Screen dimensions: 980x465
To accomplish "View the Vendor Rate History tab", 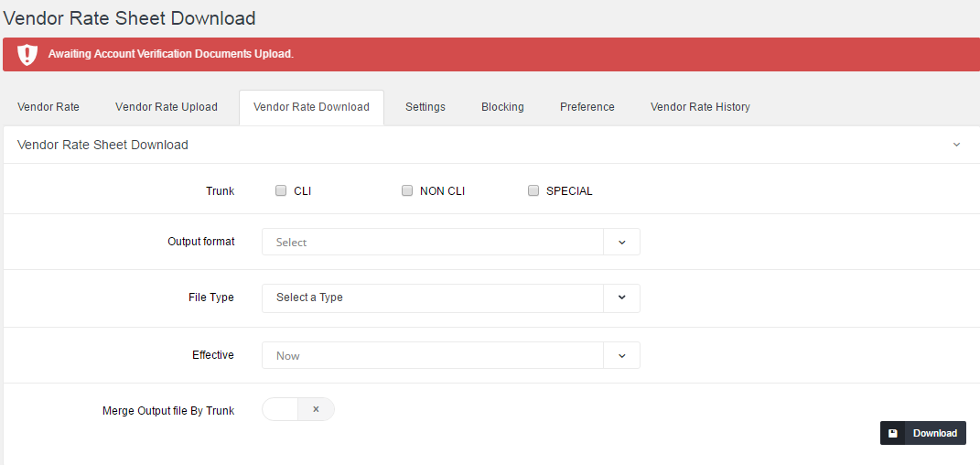I will [x=700, y=107].
